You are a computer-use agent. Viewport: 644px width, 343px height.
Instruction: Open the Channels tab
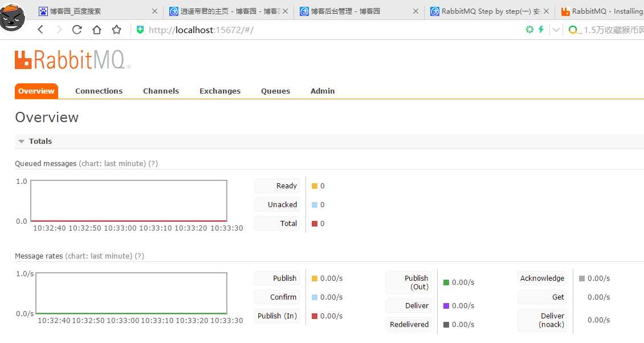click(x=161, y=91)
